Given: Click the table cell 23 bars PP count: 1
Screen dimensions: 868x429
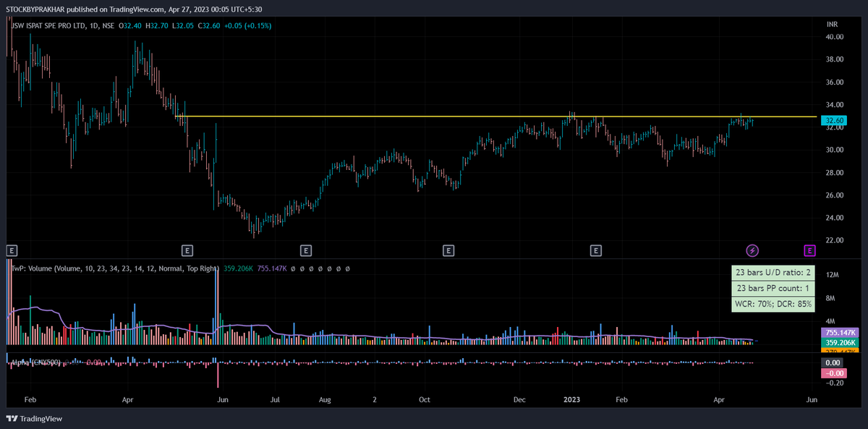Looking at the screenshot, I should [x=773, y=288].
